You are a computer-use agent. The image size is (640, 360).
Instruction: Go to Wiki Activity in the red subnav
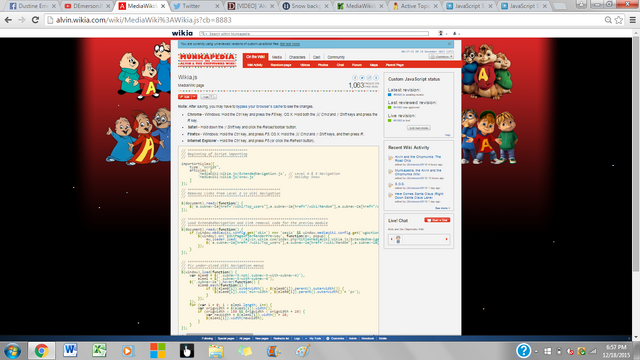(255, 65)
